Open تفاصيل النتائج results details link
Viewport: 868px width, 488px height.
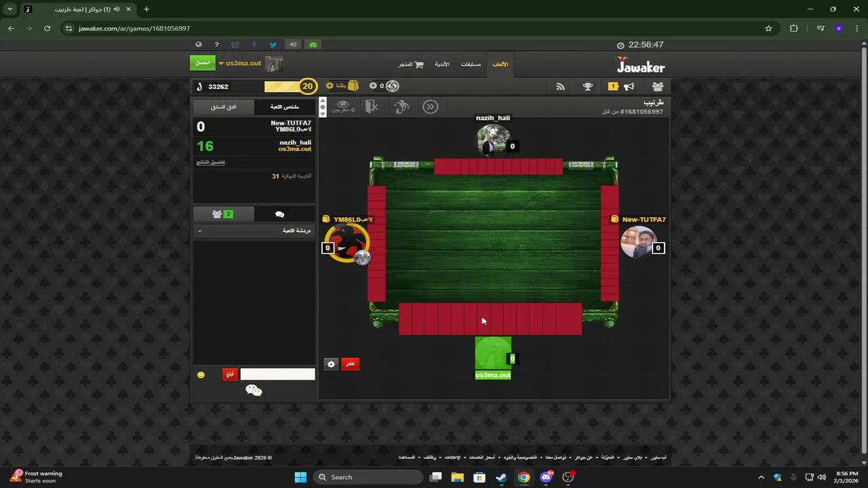[211, 162]
